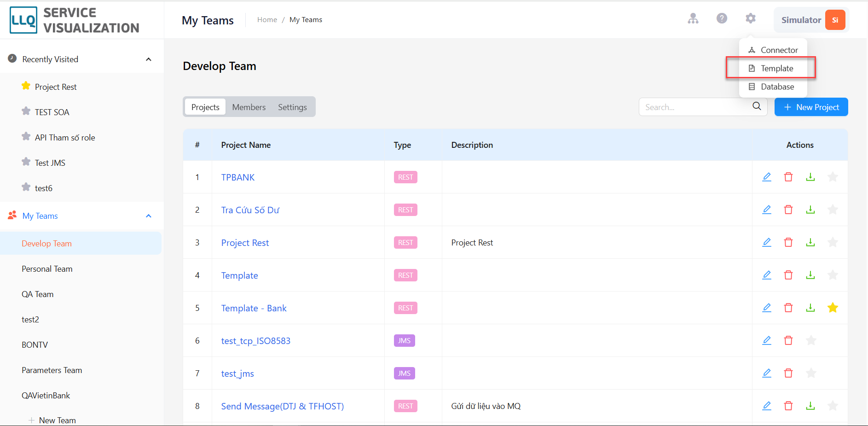Image resolution: width=868 pixels, height=426 pixels.
Task: Unstar the Template - Bank project
Action: click(833, 308)
